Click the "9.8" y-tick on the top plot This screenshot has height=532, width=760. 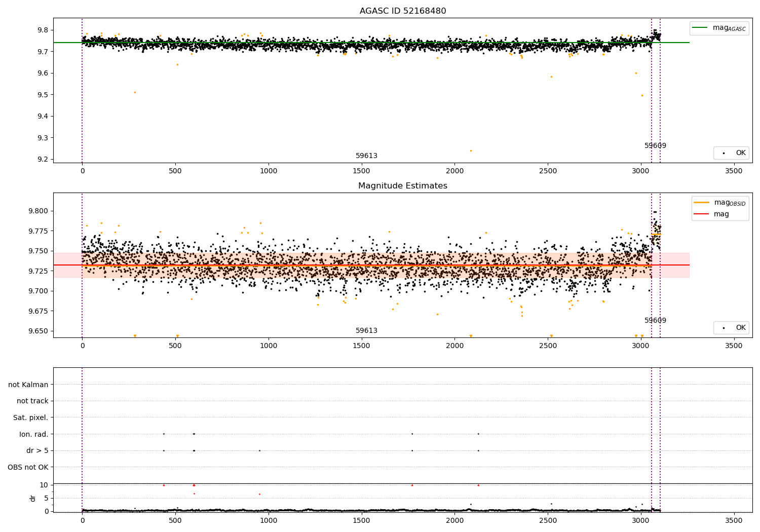pyautogui.click(x=43, y=30)
